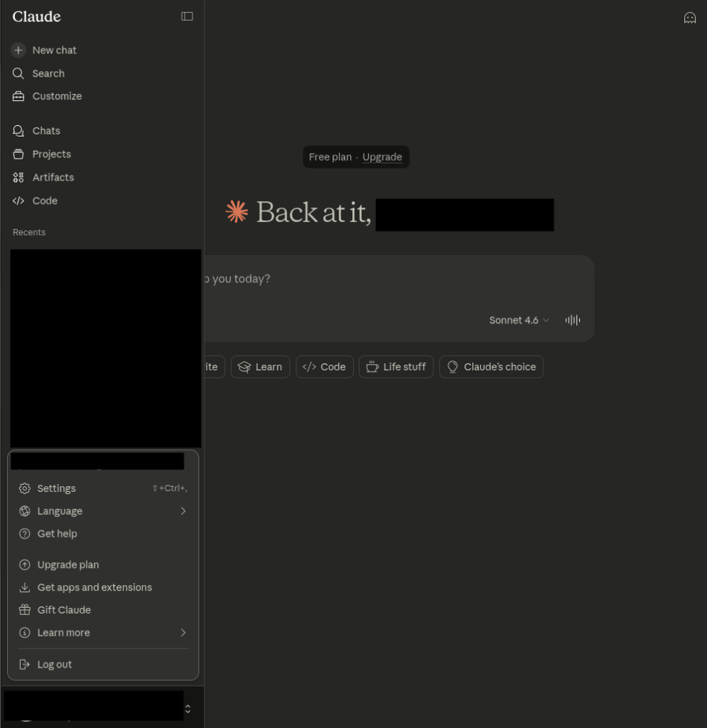Click the Upgrade link beside Free plan

[382, 157]
